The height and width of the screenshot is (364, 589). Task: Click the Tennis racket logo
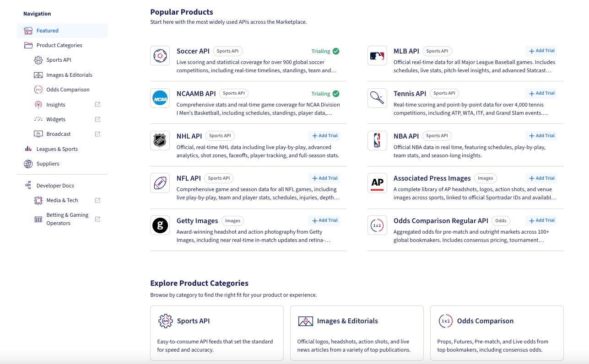pyautogui.click(x=377, y=98)
